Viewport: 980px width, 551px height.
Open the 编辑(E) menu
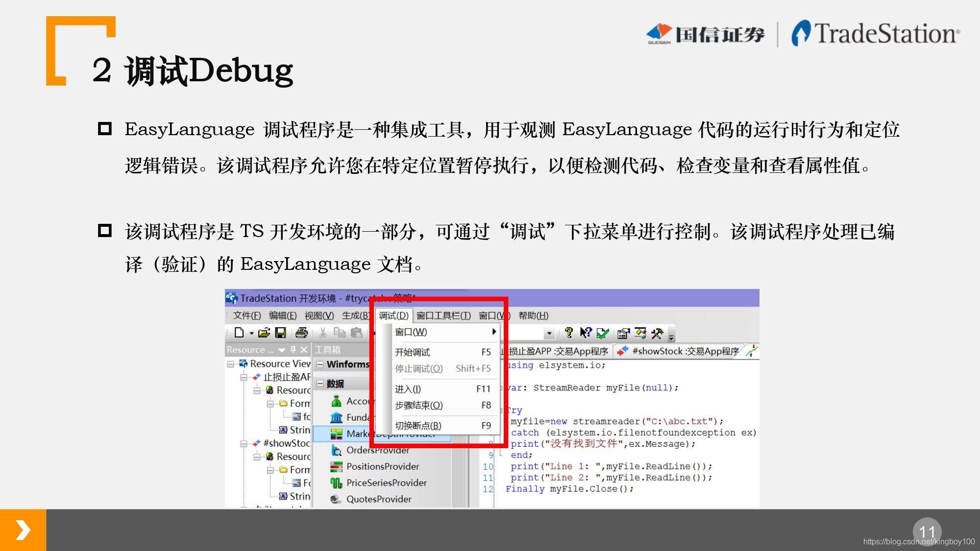pos(283,316)
